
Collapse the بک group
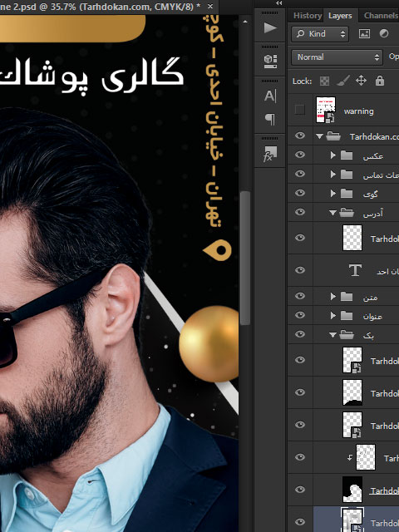point(332,335)
